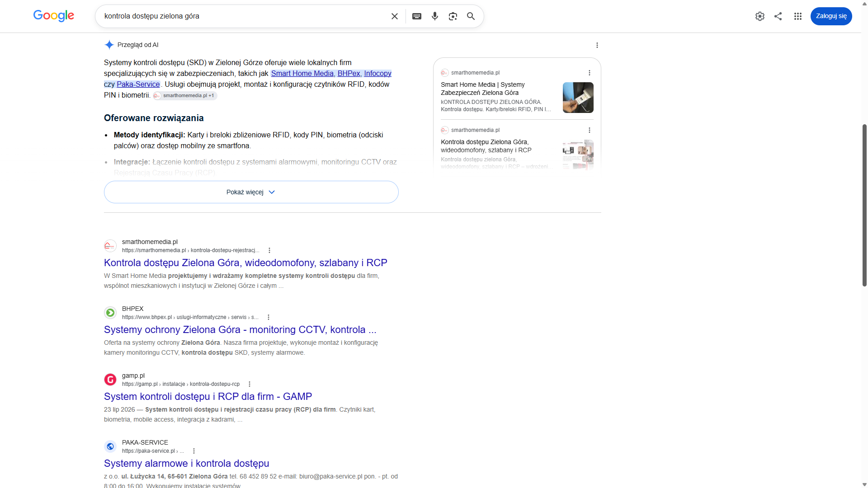The width and height of the screenshot is (868, 488).
Task: Click the Zaloguj się button
Action: (x=831, y=16)
